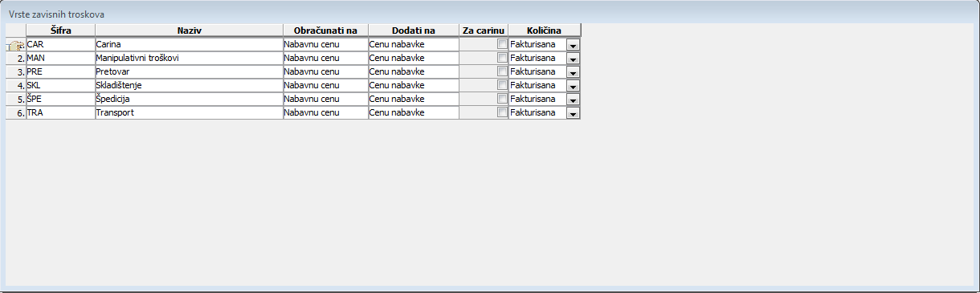The height and width of the screenshot is (293, 980).
Task: Click the hand pointer icon on row one
Action: (x=15, y=46)
